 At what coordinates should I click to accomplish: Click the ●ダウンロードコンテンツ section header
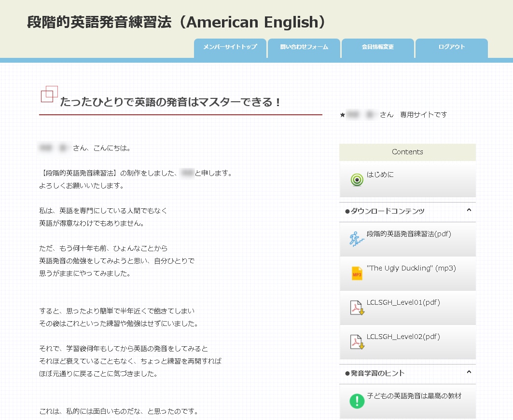click(x=407, y=212)
